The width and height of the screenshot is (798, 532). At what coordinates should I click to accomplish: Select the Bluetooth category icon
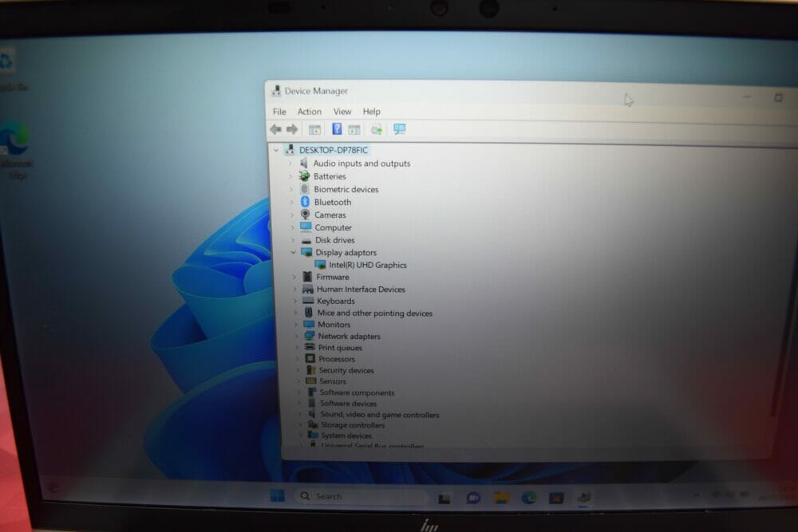coord(305,202)
